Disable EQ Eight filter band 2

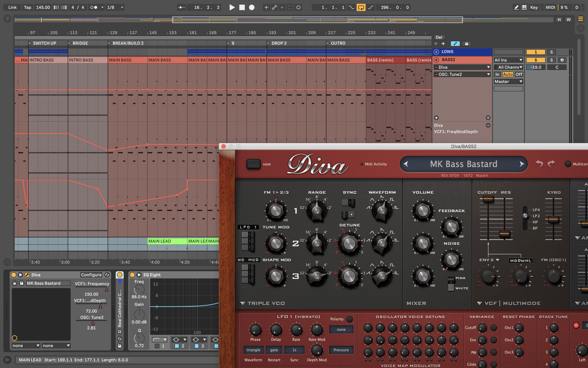click(177, 346)
